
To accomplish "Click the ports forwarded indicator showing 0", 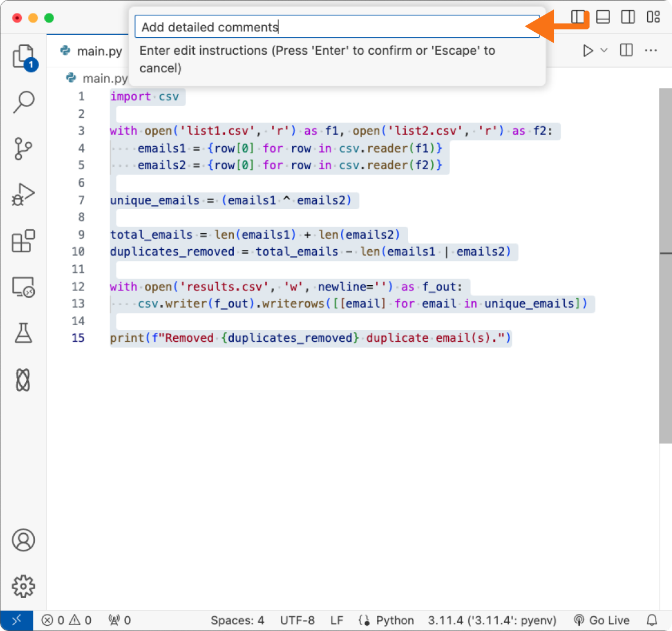I will click(x=120, y=620).
